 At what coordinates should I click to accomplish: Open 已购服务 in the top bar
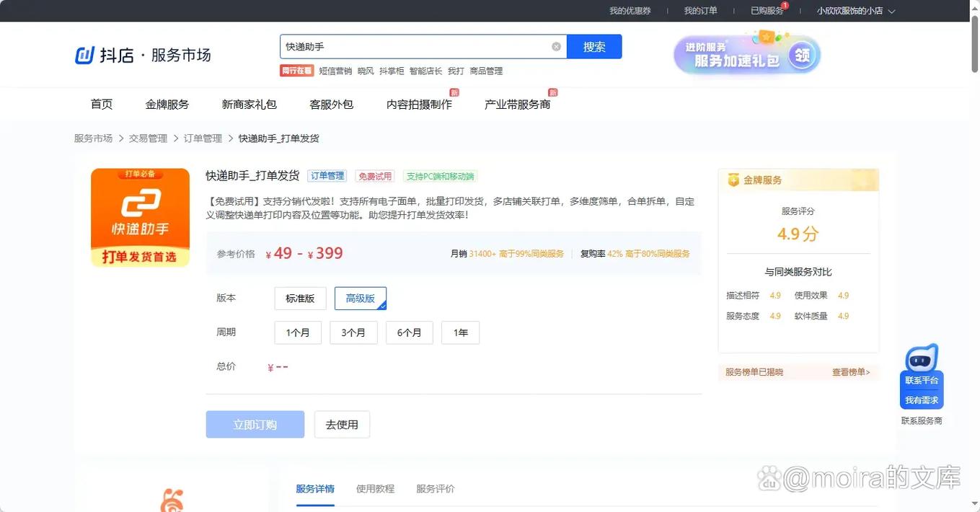click(767, 11)
